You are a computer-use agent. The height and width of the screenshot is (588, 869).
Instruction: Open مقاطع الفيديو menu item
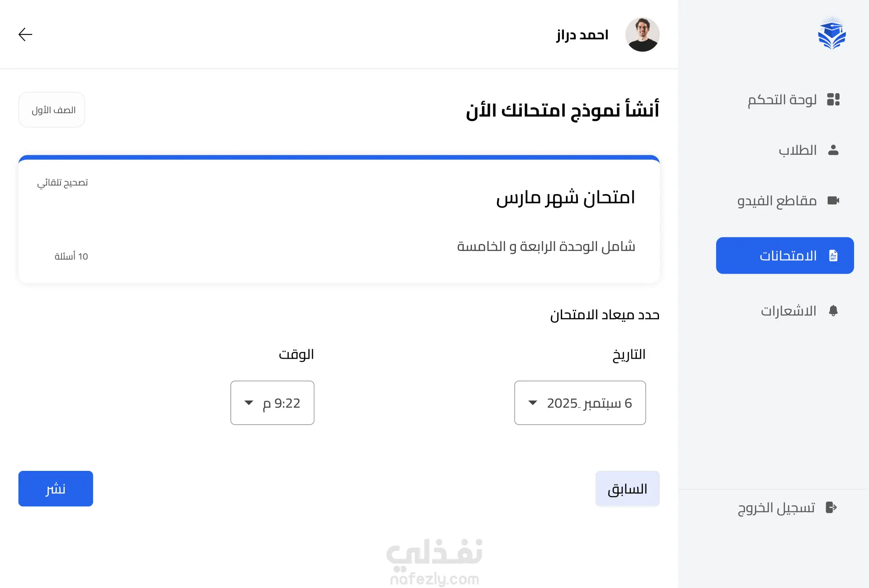(788, 200)
